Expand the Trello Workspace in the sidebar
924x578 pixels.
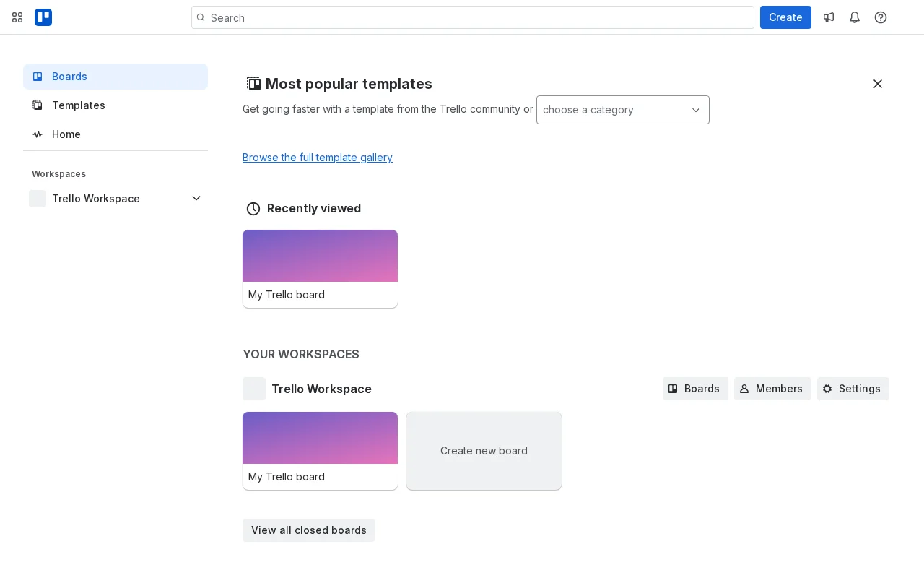coord(196,198)
